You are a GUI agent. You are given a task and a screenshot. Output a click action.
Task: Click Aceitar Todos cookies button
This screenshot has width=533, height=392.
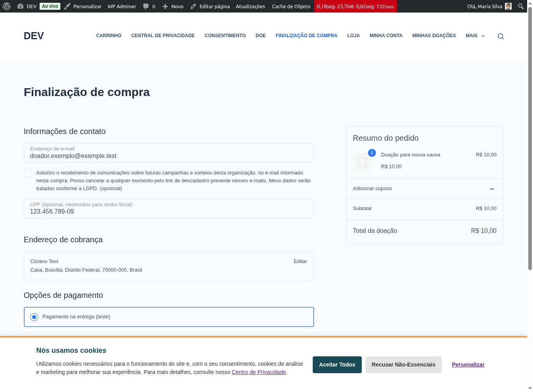pos(337,365)
